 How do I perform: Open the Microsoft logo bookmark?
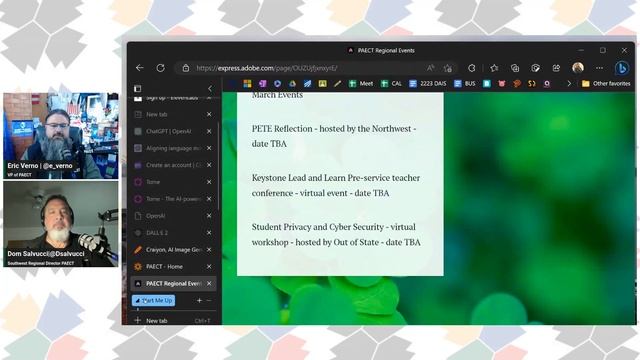click(247, 84)
